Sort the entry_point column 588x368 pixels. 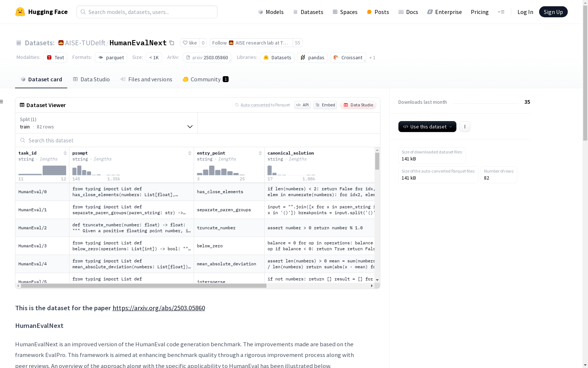[260, 153]
